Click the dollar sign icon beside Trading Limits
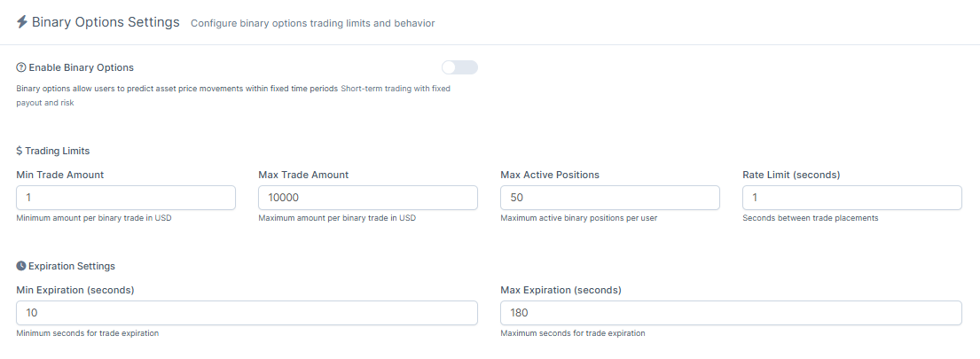The image size is (980, 359). point(20,151)
